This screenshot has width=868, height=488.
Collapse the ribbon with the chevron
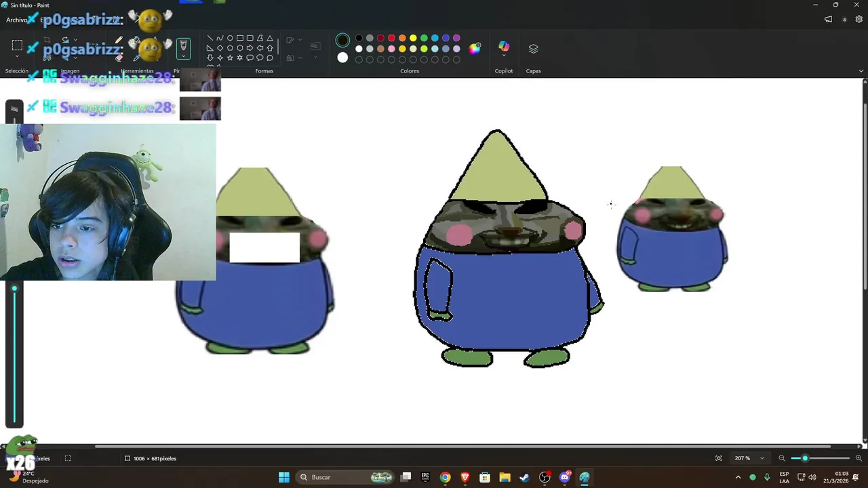point(861,70)
